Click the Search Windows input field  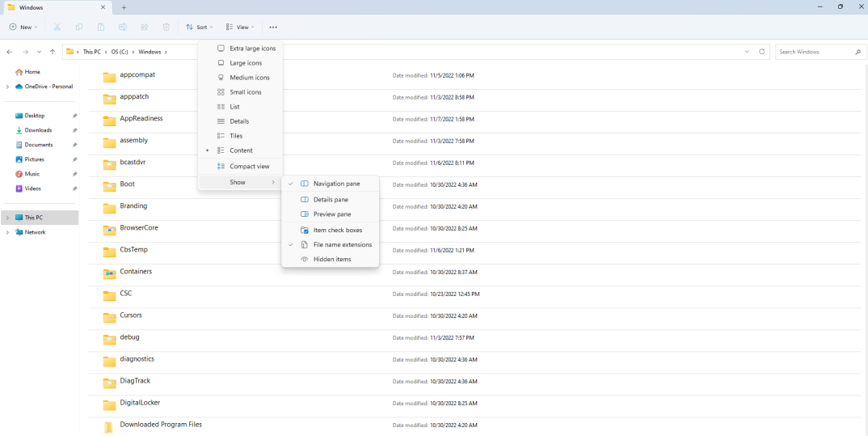click(x=812, y=52)
